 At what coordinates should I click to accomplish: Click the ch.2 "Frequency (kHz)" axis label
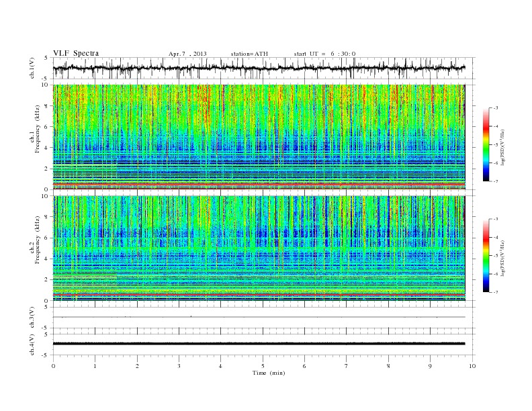pos(36,240)
